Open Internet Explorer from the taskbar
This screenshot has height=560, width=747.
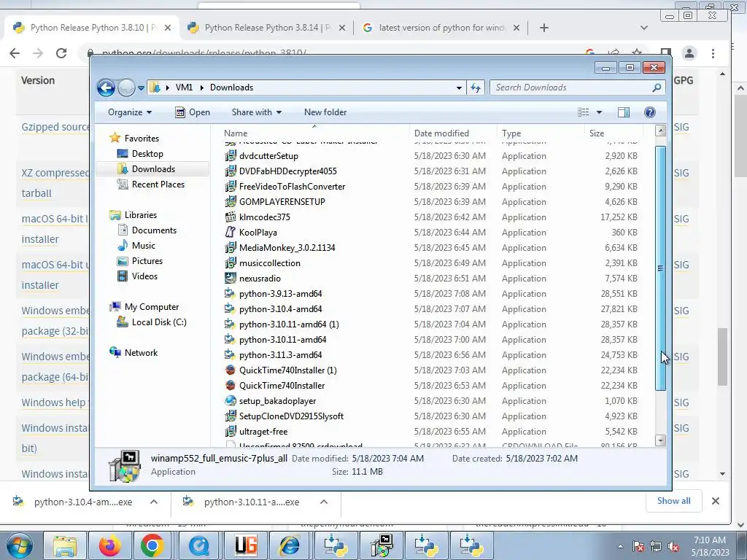pyautogui.click(x=290, y=545)
